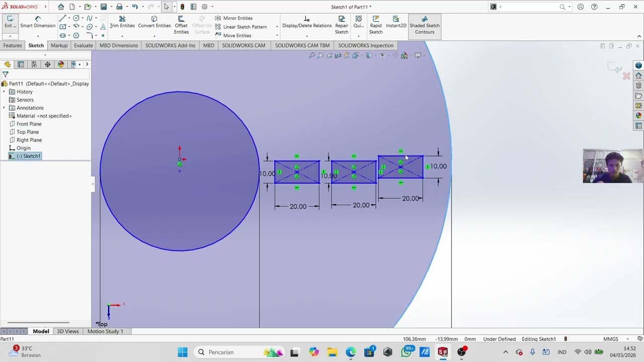Open dropdown under Convert Entities

tap(154, 36)
